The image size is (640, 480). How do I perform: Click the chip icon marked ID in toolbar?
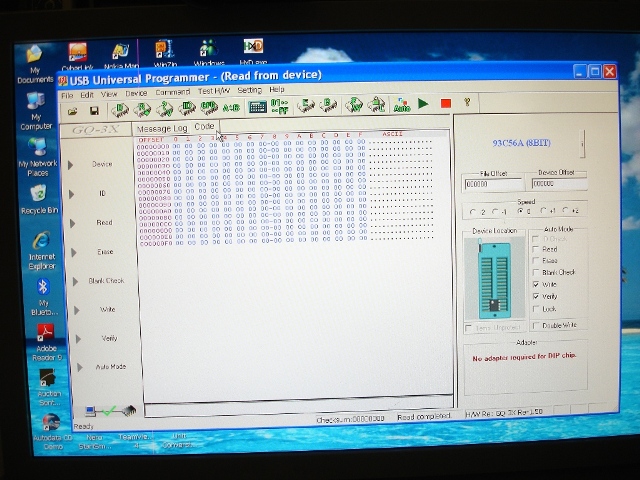187,108
